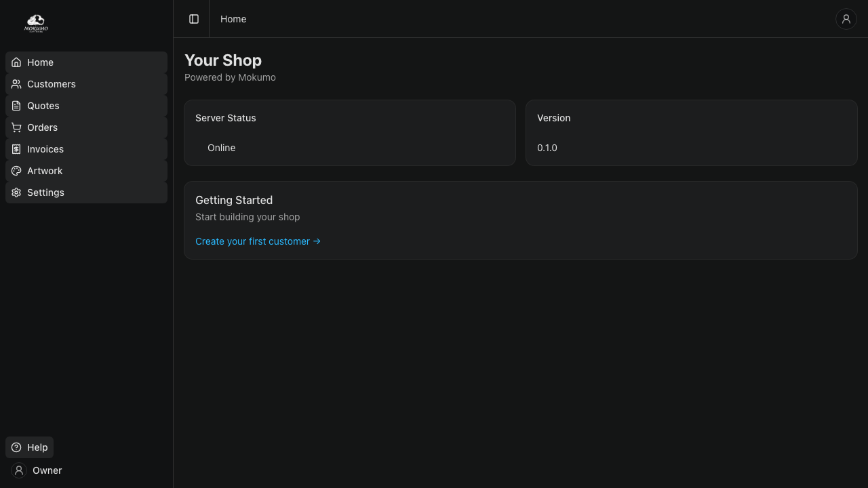Open the user profile avatar menu
This screenshot has height=488, width=868.
pos(846,19)
